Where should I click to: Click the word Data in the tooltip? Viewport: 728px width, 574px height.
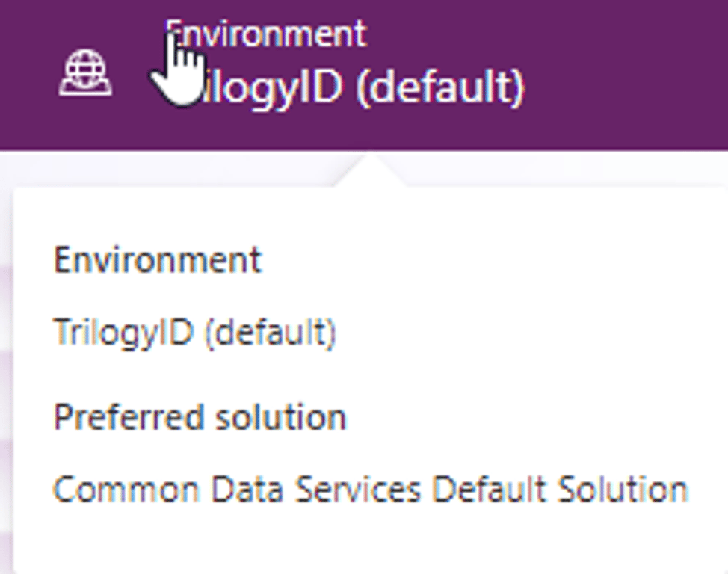click(x=247, y=490)
